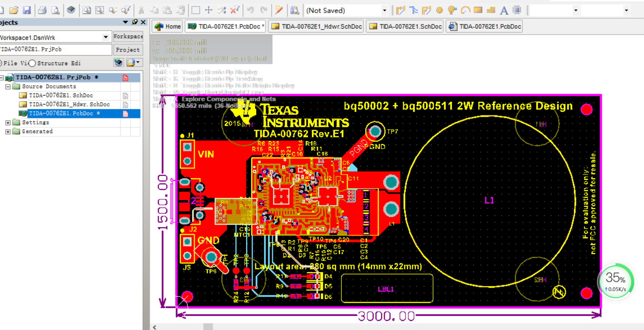Viewport: 644px width, 330px height.
Task: Activate the Move Selection cross-arrows tool
Action: [x=209, y=10]
